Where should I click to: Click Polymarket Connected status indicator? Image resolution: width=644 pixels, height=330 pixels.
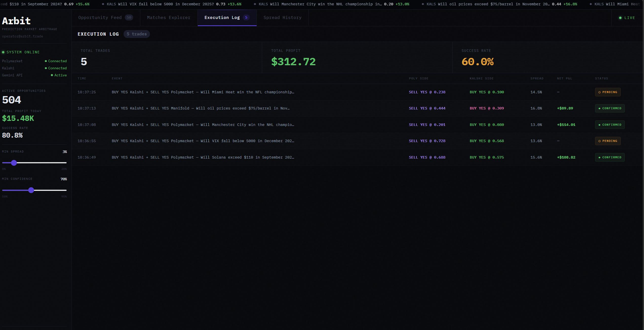pyautogui.click(x=56, y=61)
